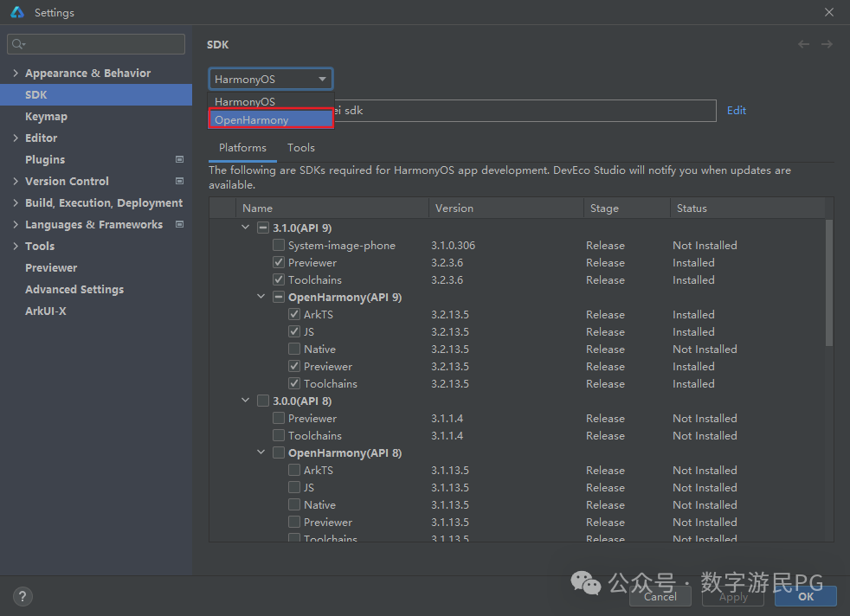Click the back navigation arrow
This screenshot has height=616, width=850.
(x=803, y=44)
